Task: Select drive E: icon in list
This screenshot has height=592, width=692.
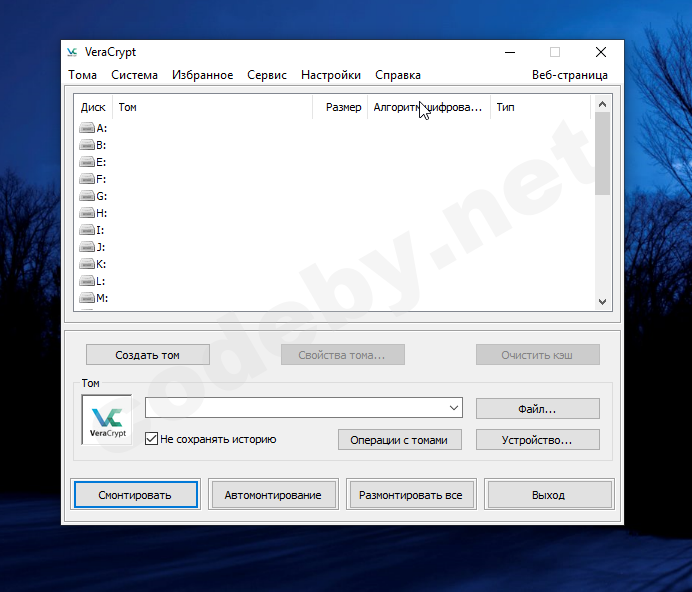Action: pyautogui.click(x=87, y=162)
